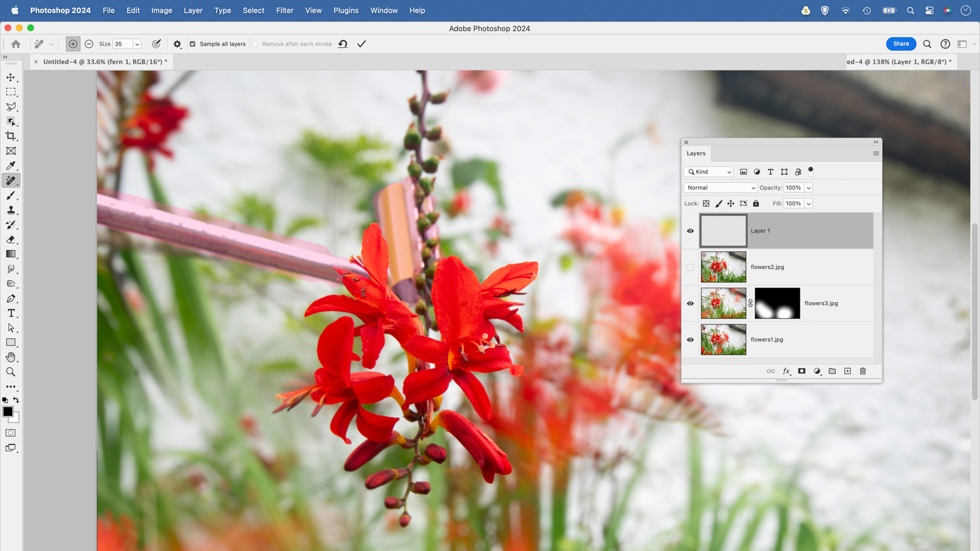Screen dimensions: 980x551
Task: Select the Zoom tool
Action: click(11, 372)
